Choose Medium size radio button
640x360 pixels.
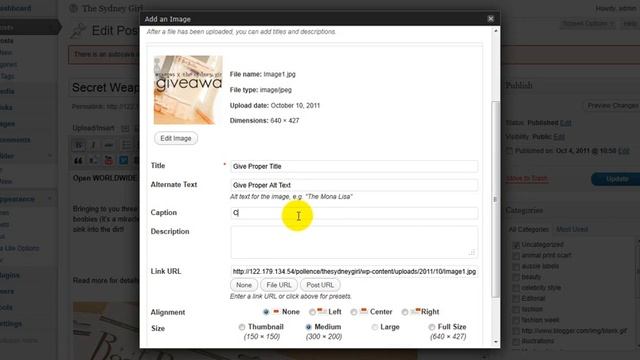click(309, 327)
